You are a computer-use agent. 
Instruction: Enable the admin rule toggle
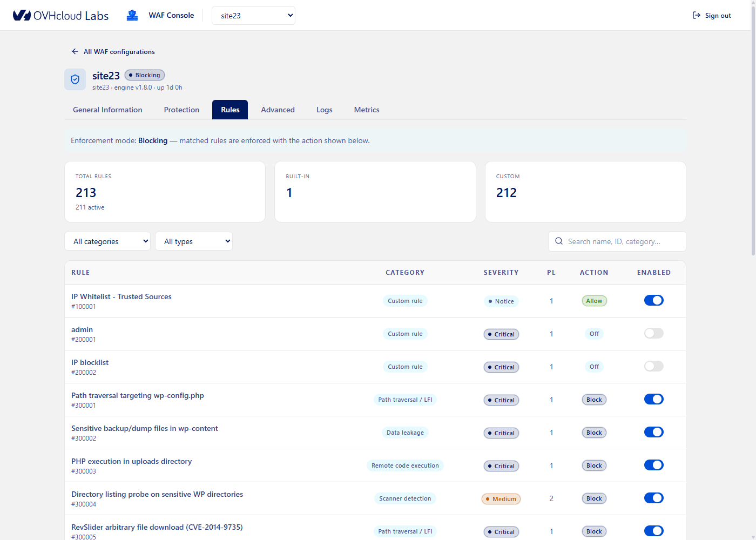pyautogui.click(x=653, y=333)
